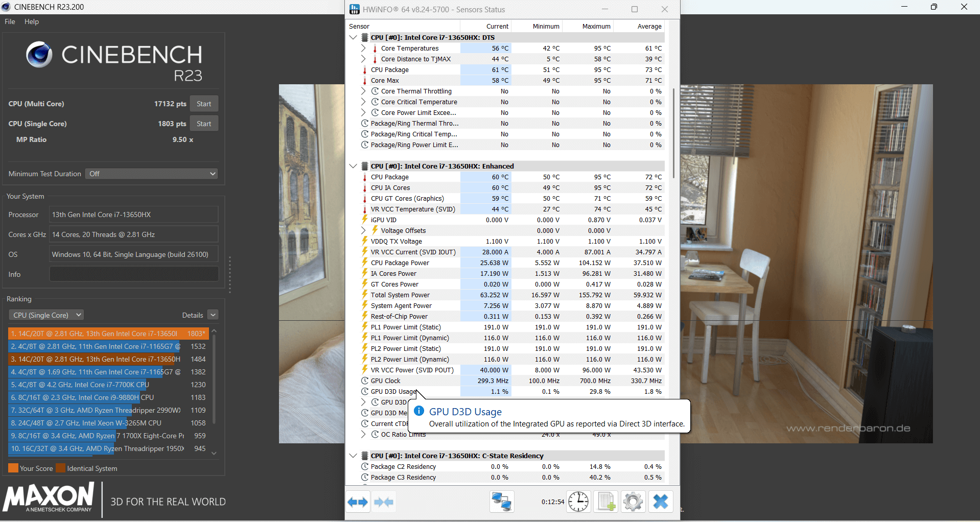Click the shrink view arrows icon in HWiNFO toolbar
The width and height of the screenshot is (980, 522).
384,502
